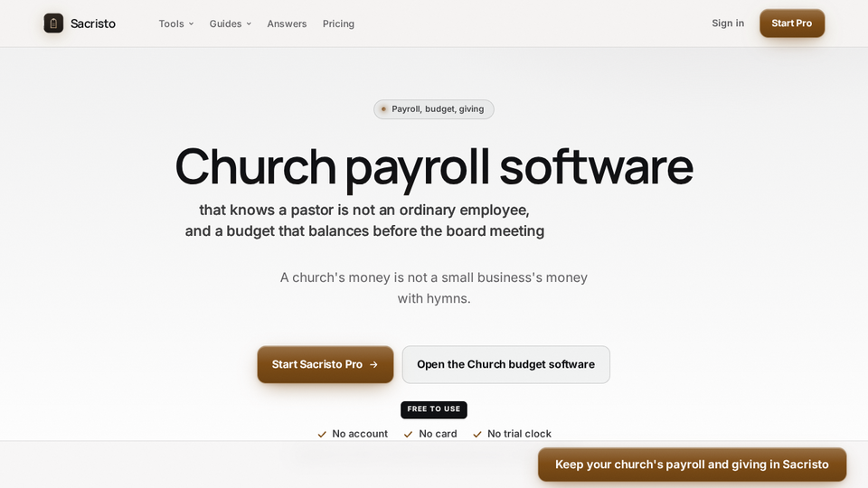Click the subheading about a pastor
The height and width of the screenshot is (488, 868).
(x=364, y=221)
